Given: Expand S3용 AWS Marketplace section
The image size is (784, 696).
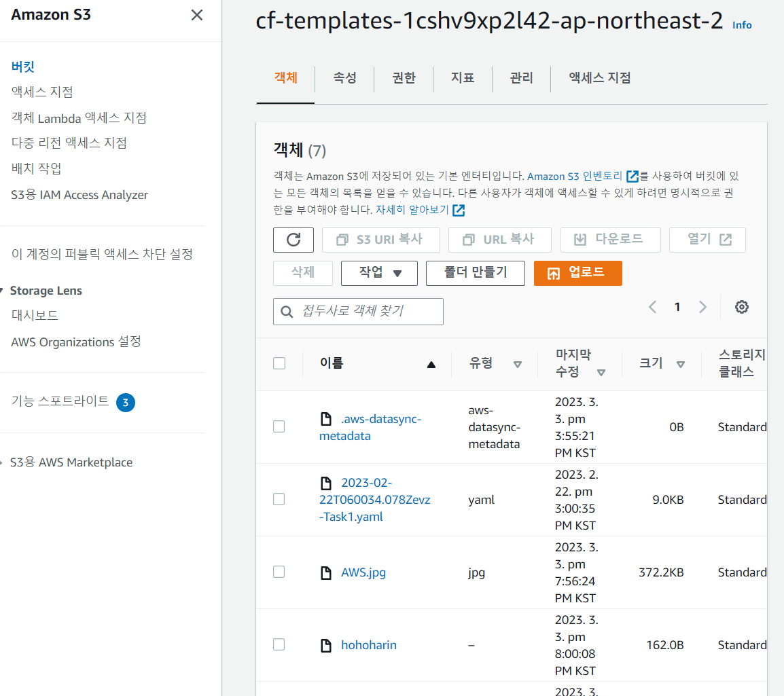Looking at the screenshot, I should pos(2,462).
